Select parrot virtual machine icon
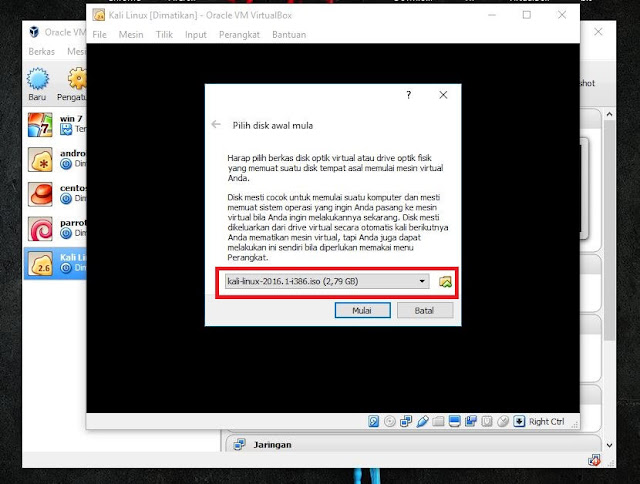The height and width of the screenshot is (484, 640). (40, 229)
